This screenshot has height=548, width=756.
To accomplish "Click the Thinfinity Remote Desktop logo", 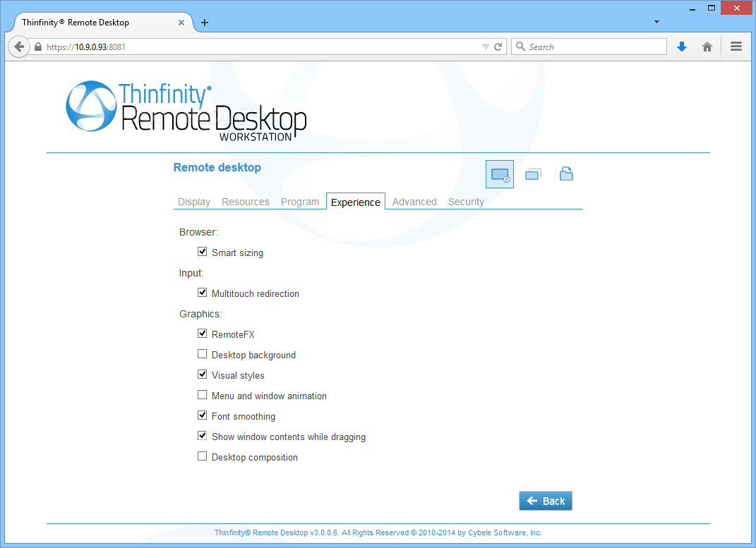I will point(186,111).
